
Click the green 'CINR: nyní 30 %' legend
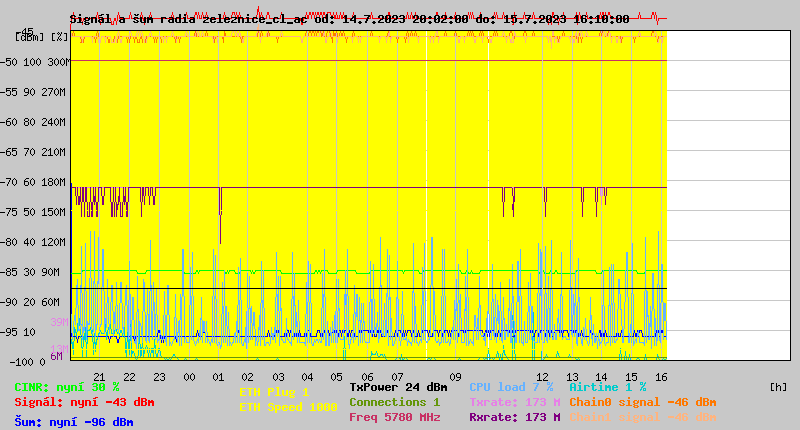[67, 387]
